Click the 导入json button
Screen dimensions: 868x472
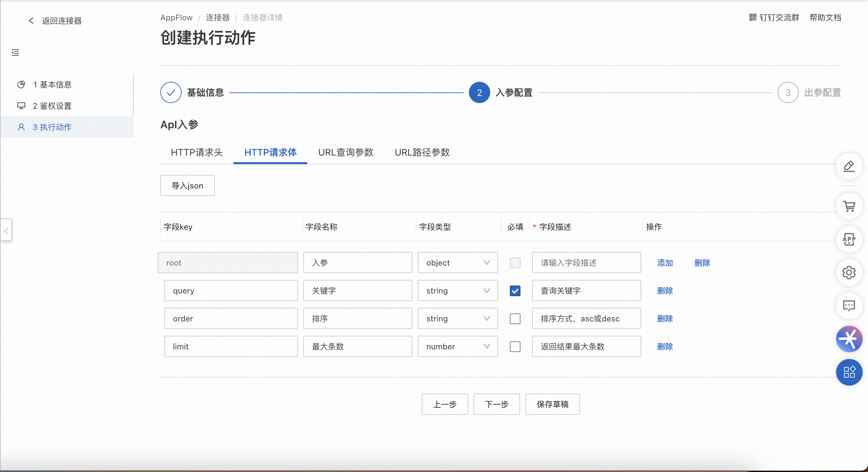pos(187,185)
